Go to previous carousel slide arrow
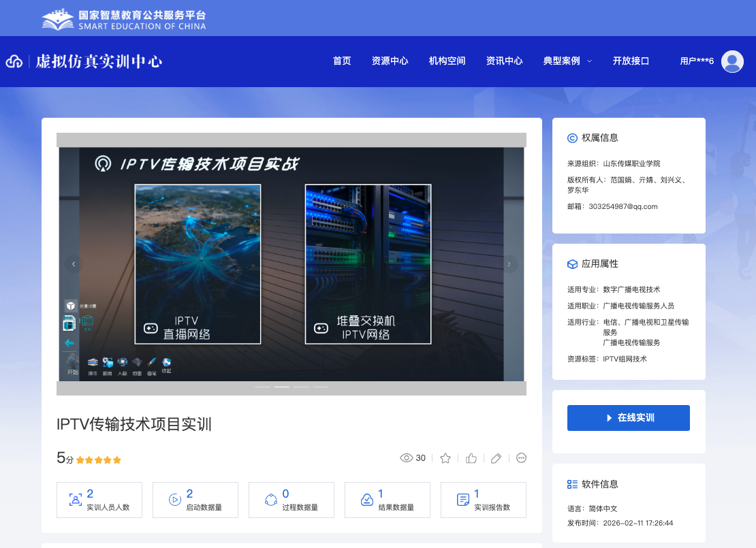This screenshot has width=756, height=548. click(74, 264)
